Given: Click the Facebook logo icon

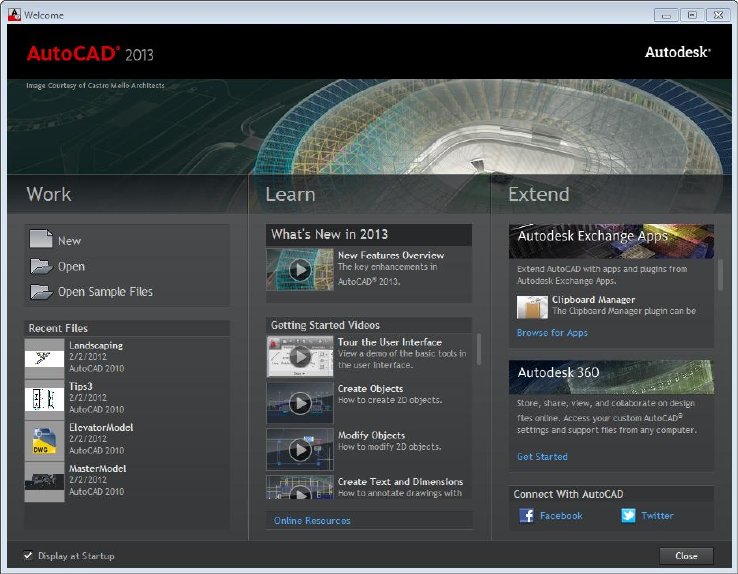Looking at the screenshot, I should tap(526, 516).
